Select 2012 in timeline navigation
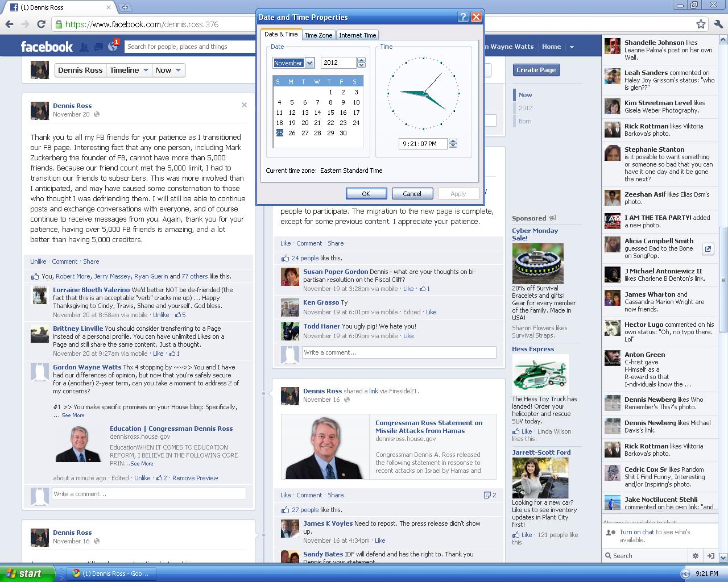Screen dimensions: 728x582 pos(526,108)
